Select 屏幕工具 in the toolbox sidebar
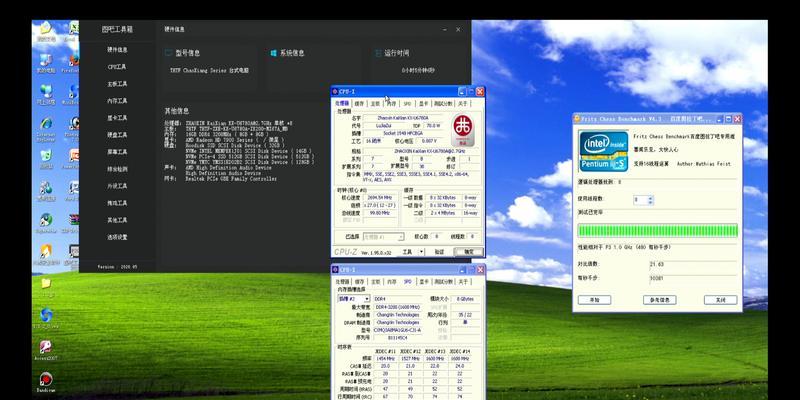 tap(117, 152)
